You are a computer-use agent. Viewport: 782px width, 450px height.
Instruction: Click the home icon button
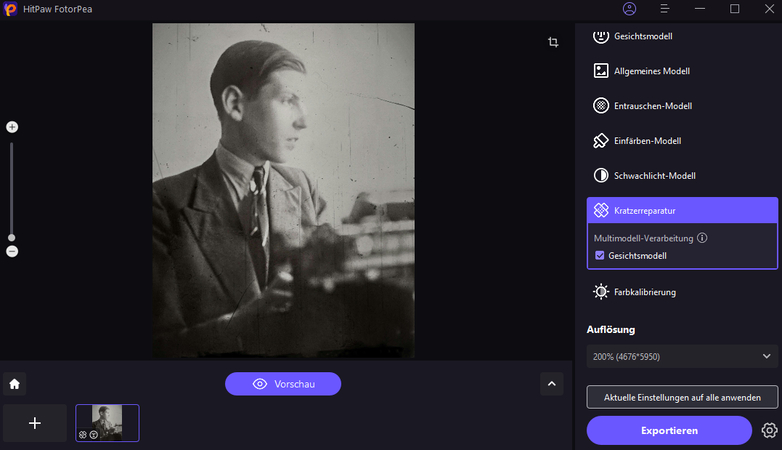tap(15, 384)
